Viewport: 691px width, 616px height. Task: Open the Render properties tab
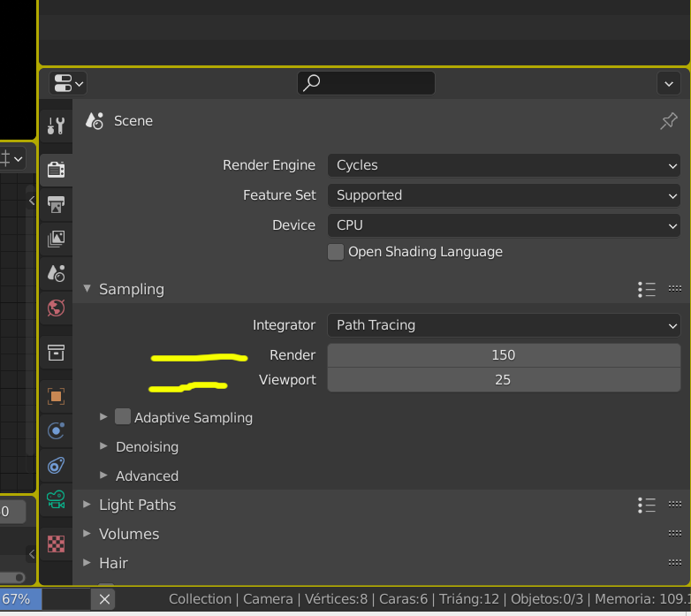[56, 170]
